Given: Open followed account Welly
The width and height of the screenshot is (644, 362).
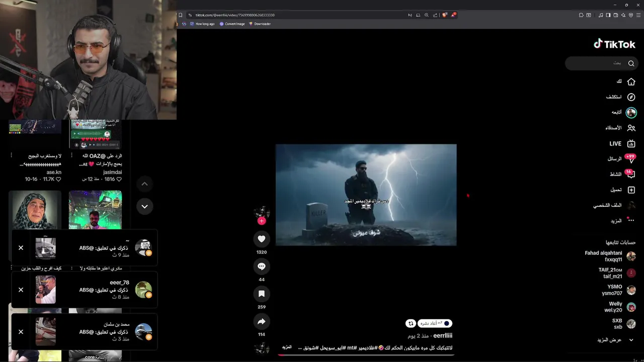Looking at the screenshot, I should (x=620, y=307).
